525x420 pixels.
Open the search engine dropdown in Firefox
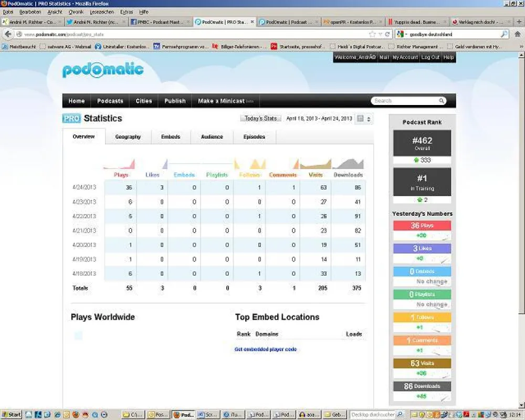click(x=401, y=34)
